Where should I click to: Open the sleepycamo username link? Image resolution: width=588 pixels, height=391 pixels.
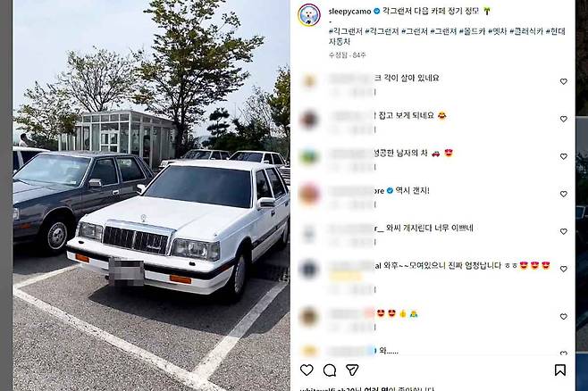349,12
